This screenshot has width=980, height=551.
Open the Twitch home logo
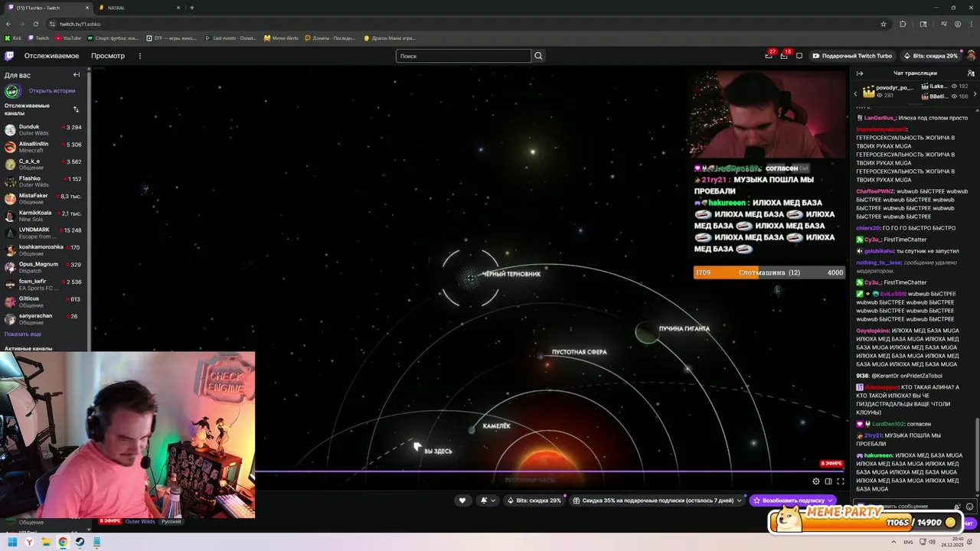point(9,56)
